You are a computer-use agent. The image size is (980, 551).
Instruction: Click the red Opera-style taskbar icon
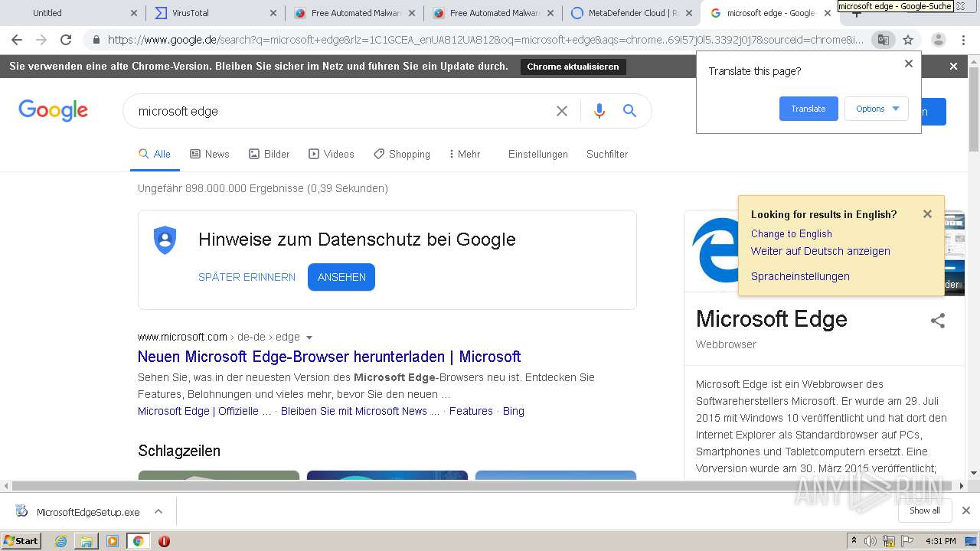pyautogui.click(x=164, y=541)
